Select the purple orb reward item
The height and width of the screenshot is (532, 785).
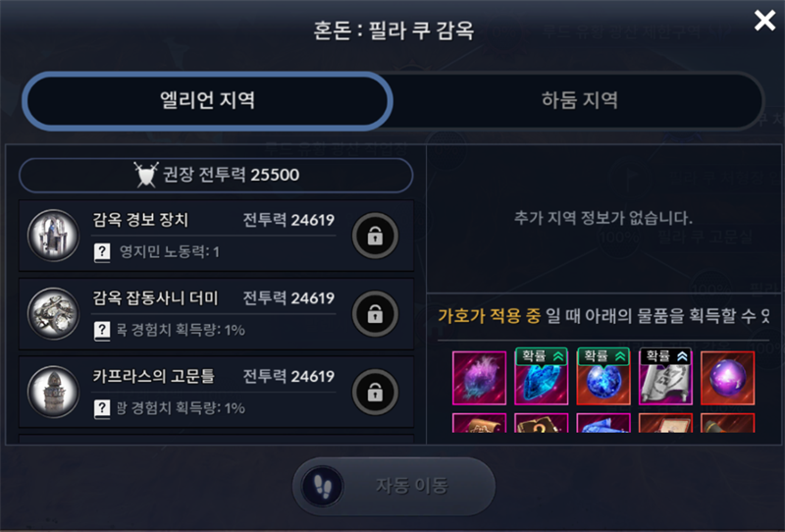(727, 378)
